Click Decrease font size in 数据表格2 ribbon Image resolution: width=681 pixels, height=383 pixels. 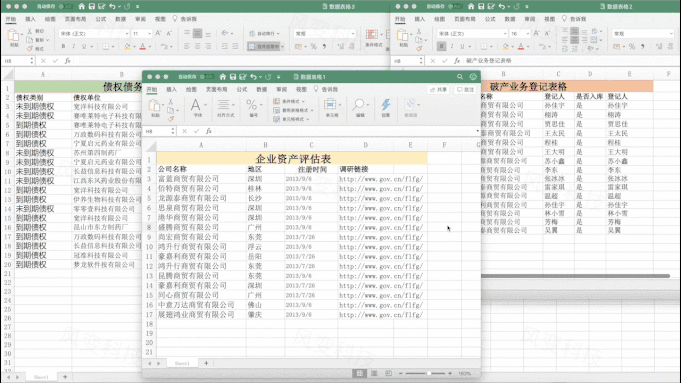[547, 33]
